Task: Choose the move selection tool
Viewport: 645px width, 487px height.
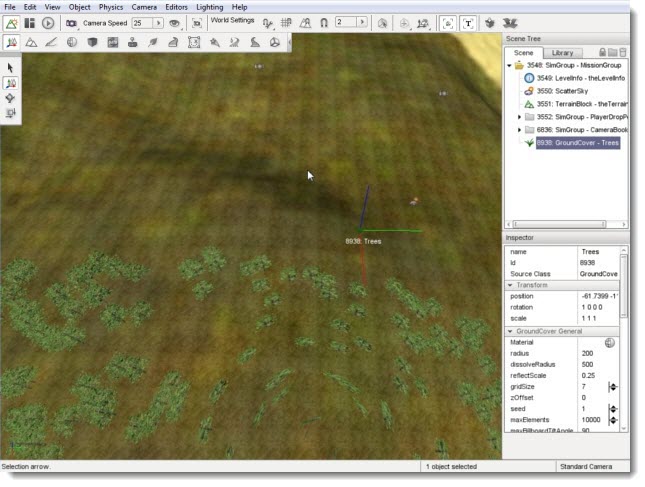Action: pyautogui.click(x=11, y=83)
